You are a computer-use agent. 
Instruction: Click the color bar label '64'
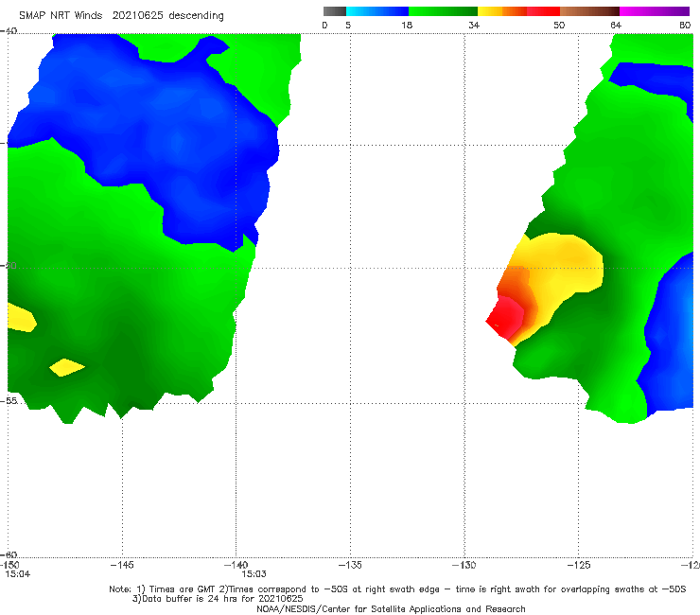616,25
